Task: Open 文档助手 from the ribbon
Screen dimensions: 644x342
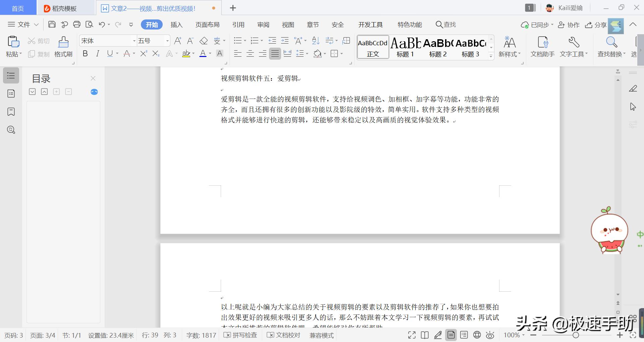Action: 542,47
